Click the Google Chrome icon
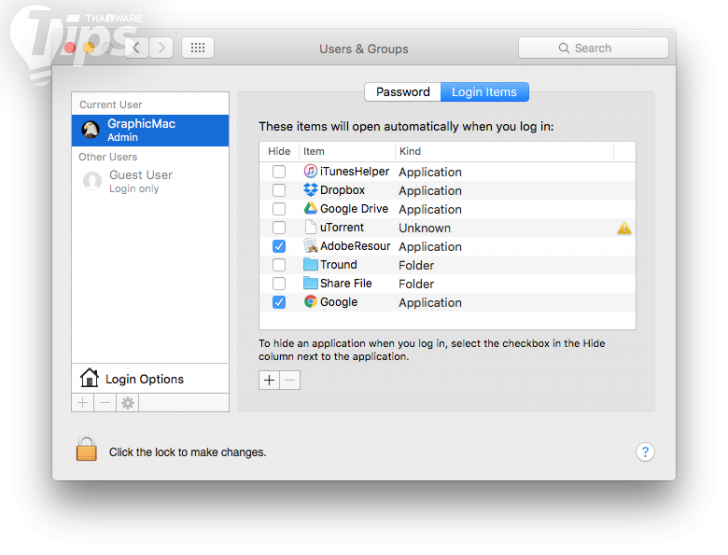The image size is (728, 555). [x=310, y=302]
